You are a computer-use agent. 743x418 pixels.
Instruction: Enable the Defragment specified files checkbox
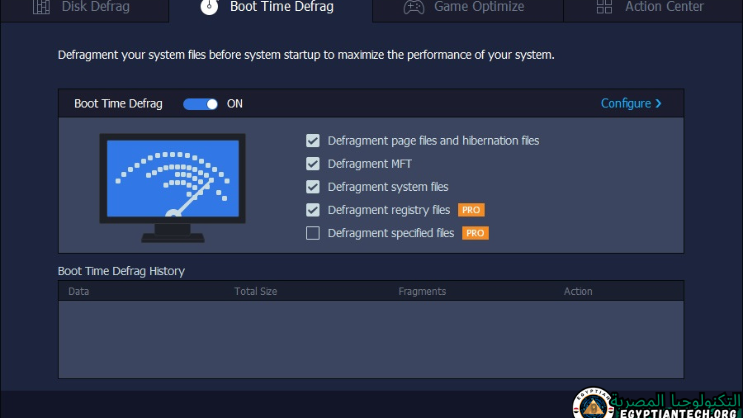313,233
